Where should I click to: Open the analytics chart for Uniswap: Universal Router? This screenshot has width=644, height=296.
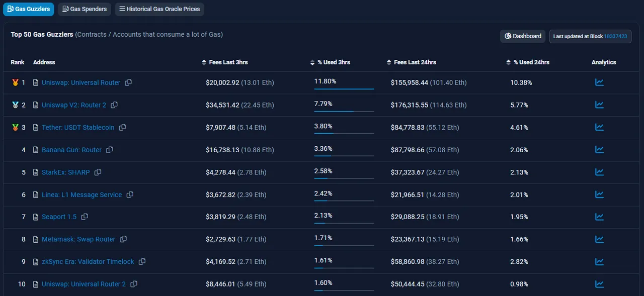pos(599,82)
